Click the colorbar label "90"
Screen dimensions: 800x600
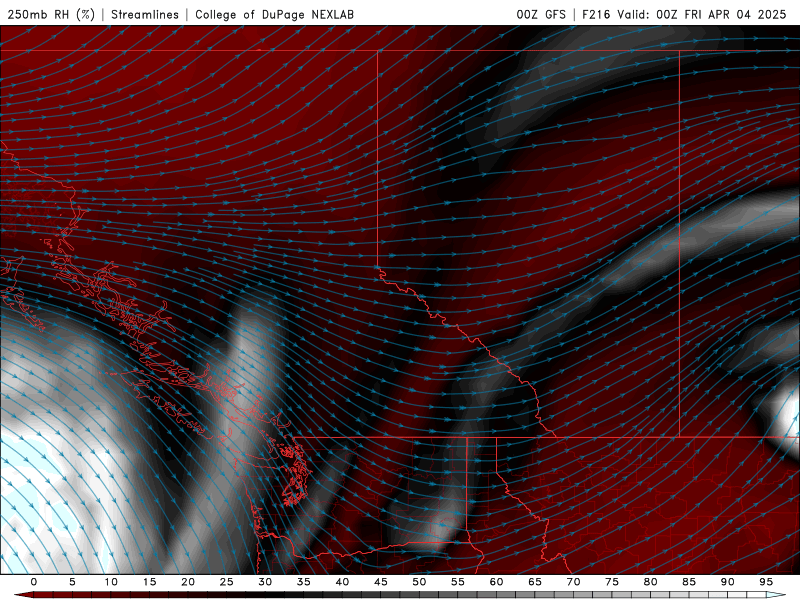[728, 582]
